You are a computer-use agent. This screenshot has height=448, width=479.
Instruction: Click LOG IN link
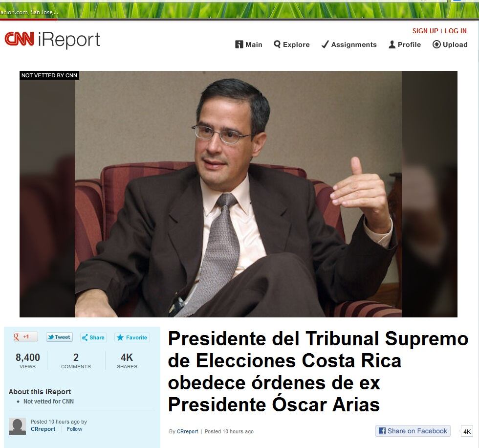point(456,31)
